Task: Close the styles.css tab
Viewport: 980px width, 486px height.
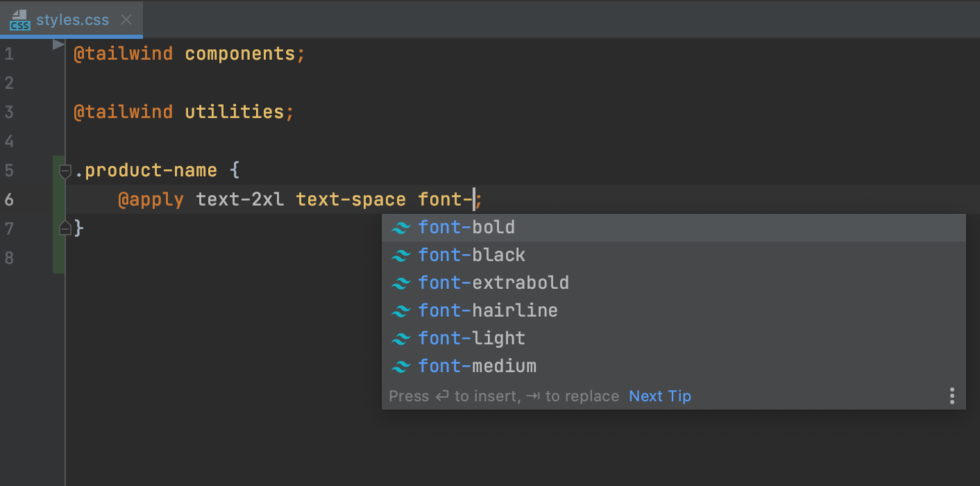Action: pyautogui.click(x=126, y=19)
